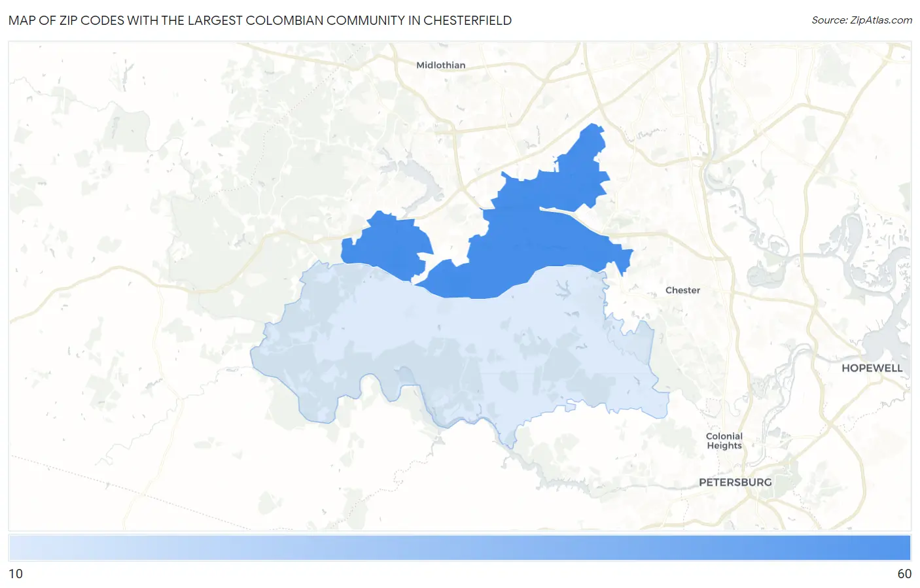Viewport: 920px width, 588px height.
Task: Select the small dark blue western zip region
Action: click(387, 247)
